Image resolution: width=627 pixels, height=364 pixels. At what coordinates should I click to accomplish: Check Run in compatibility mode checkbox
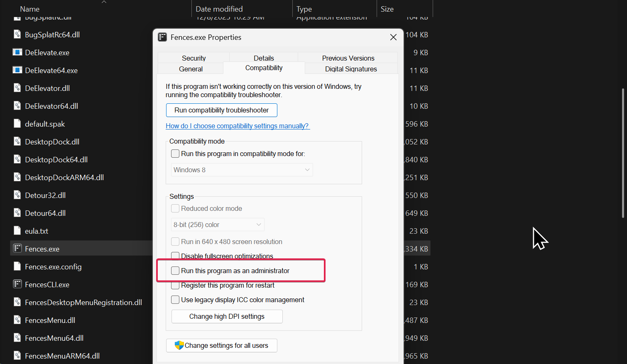pos(176,154)
